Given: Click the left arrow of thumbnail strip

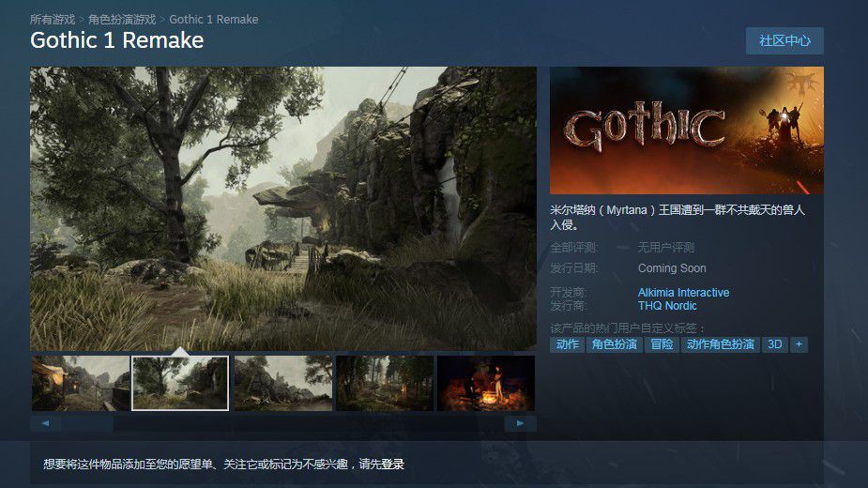Looking at the screenshot, I should click(45, 423).
